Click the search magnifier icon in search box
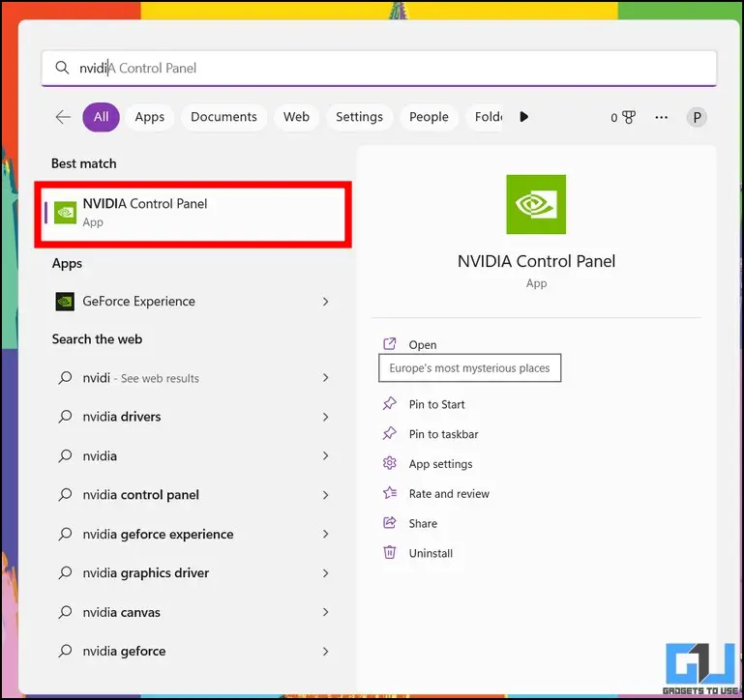The width and height of the screenshot is (744, 700). click(x=62, y=68)
